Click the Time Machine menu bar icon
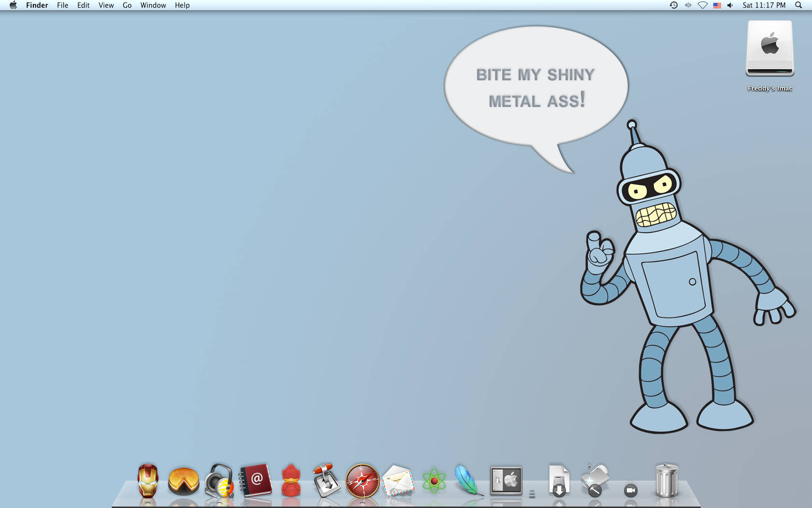The height and width of the screenshot is (508, 812). (673, 5)
